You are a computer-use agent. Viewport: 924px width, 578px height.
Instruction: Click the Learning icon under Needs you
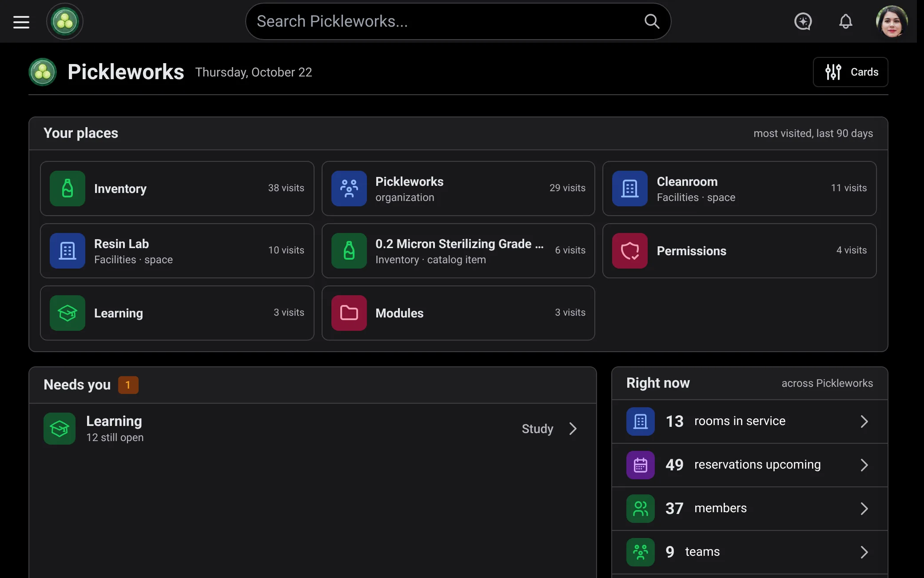(60, 429)
